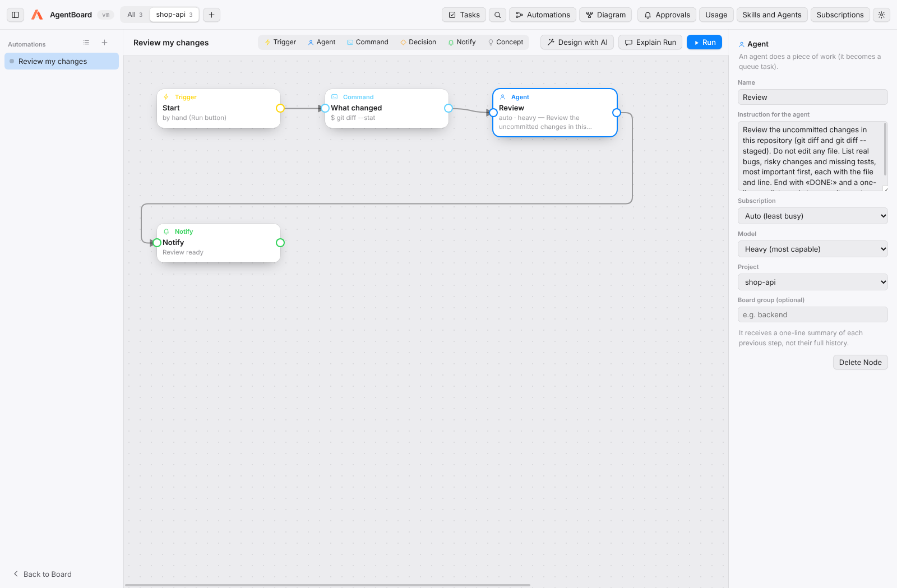
Task: Open the Usage page
Action: [716, 15]
